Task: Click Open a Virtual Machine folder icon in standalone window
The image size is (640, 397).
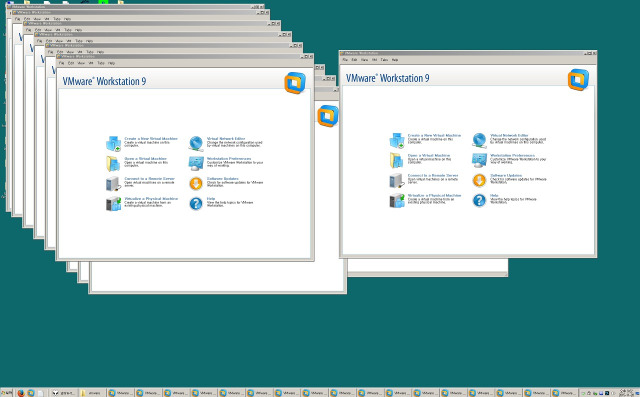Action: click(396, 160)
